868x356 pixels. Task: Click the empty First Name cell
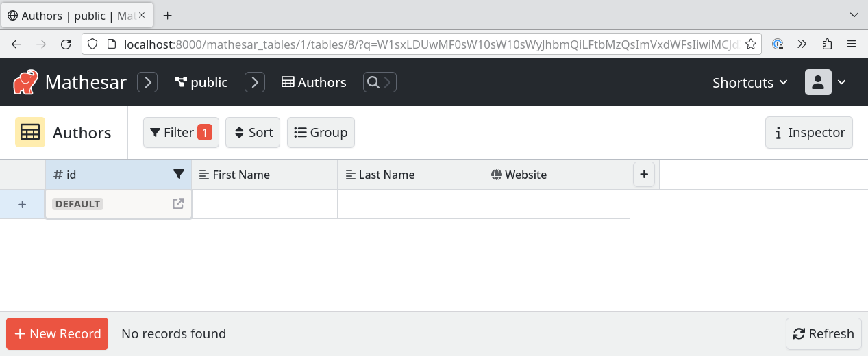(264, 204)
